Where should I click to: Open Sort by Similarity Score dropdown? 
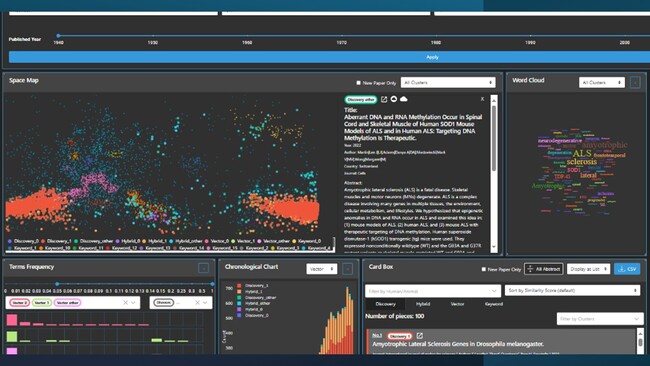(x=572, y=291)
